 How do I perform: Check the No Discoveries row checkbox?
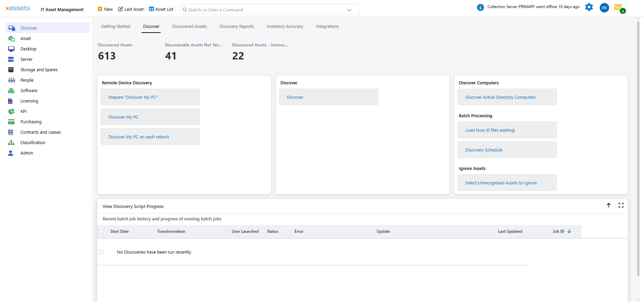coord(102,251)
